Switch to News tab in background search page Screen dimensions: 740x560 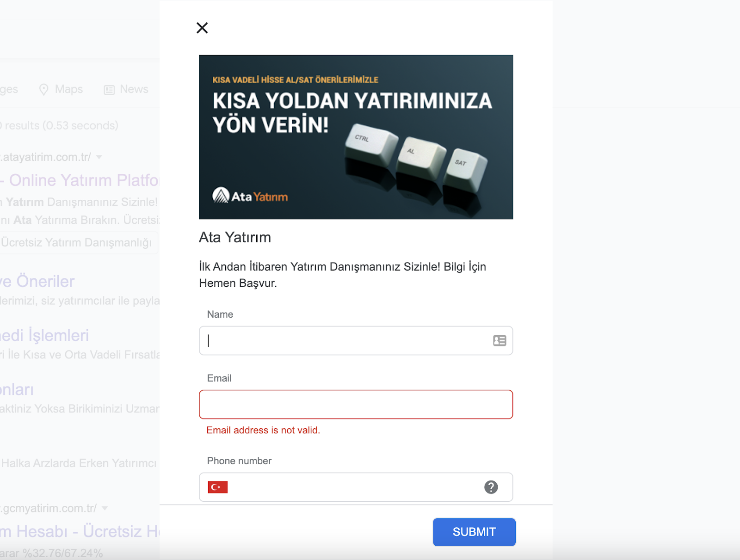(x=126, y=89)
